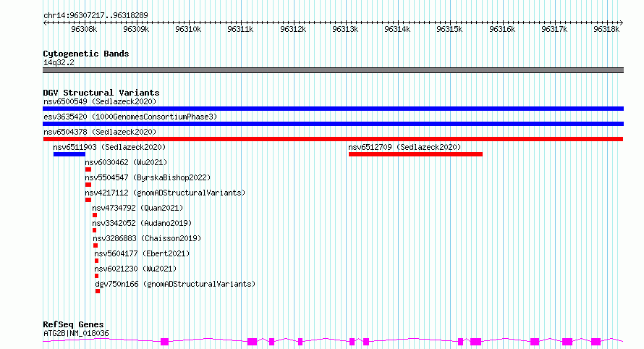This screenshot has height=349, width=644.
Task: Open the nsv6504378 (Sedlazeck2020) variant label
Action: click(100, 132)
